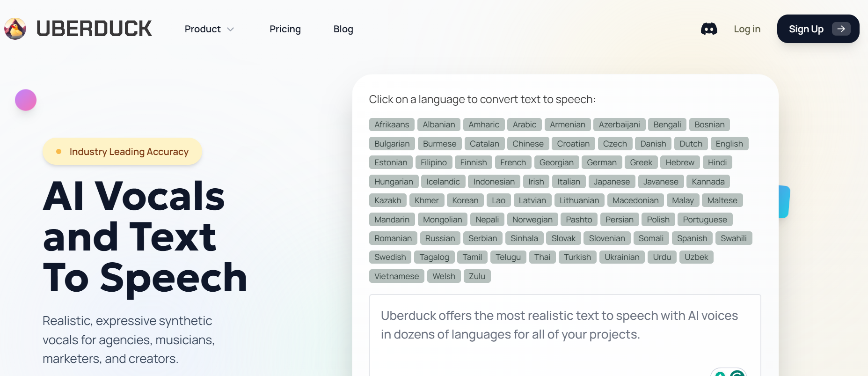This screenshot has width=868, height=376.
Task: Click the pink gradient circle
Action: click(26, 100)
